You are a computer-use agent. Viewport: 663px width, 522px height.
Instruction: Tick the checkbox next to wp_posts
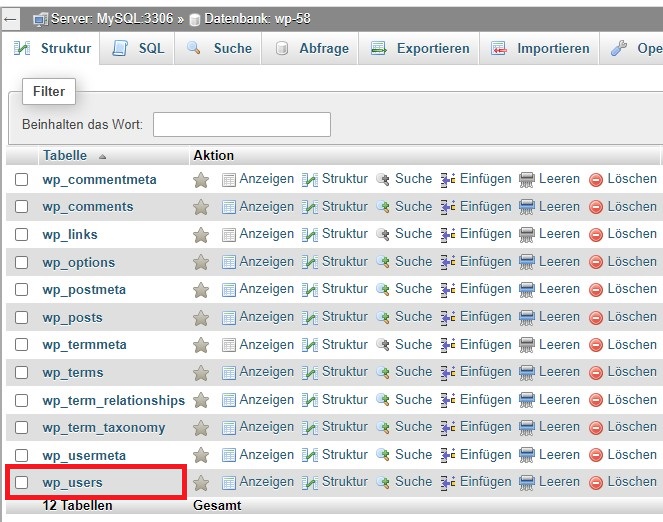22,317
